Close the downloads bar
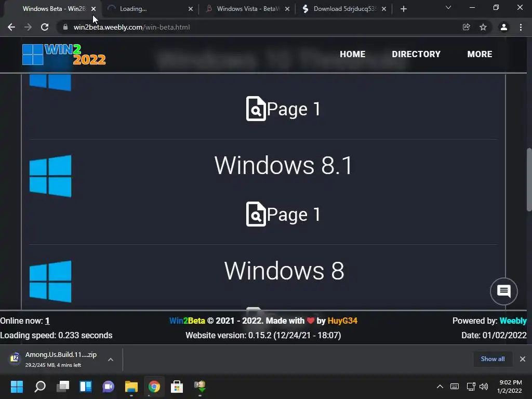Viewport: 532px width, 399px height. tap(523, 359)
